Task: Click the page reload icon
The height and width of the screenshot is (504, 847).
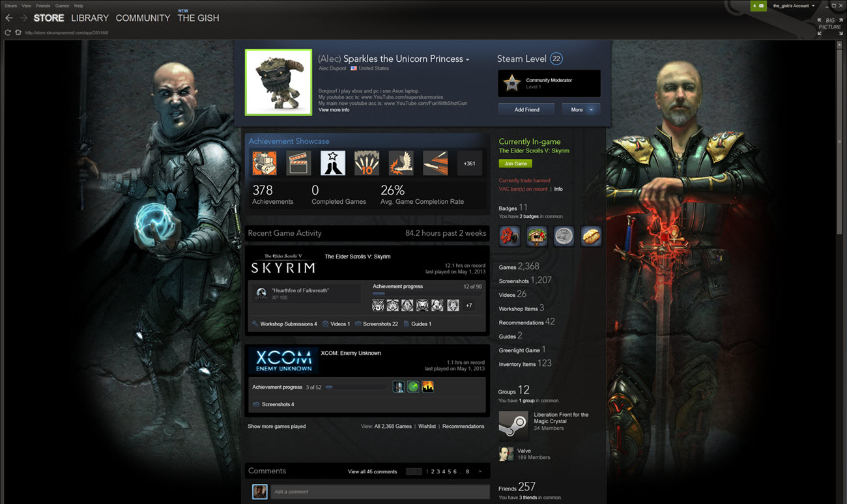Action: tap(8, 33)
